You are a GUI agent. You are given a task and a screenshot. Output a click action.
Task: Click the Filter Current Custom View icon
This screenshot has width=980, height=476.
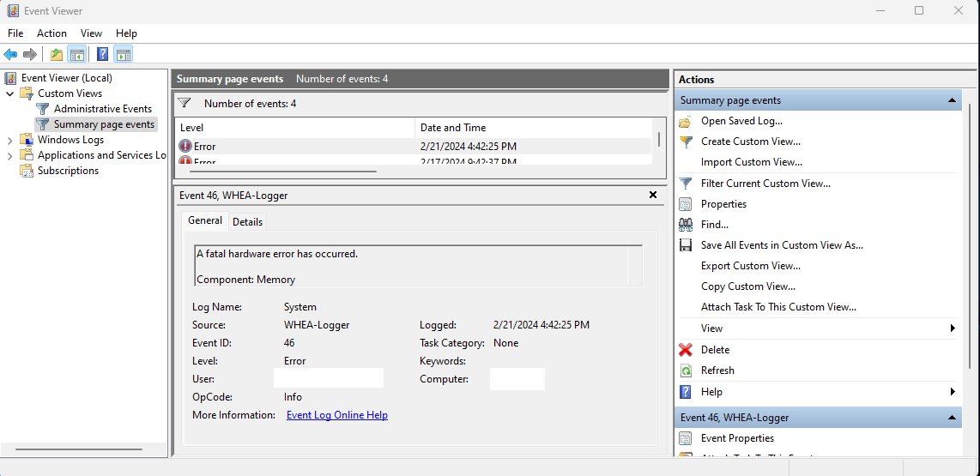686,184
